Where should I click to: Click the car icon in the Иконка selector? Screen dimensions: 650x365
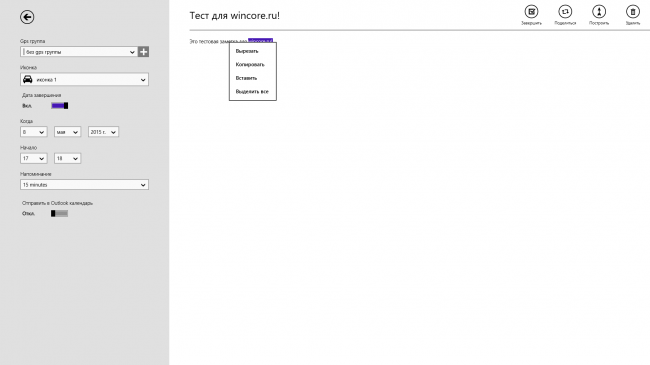28,79
